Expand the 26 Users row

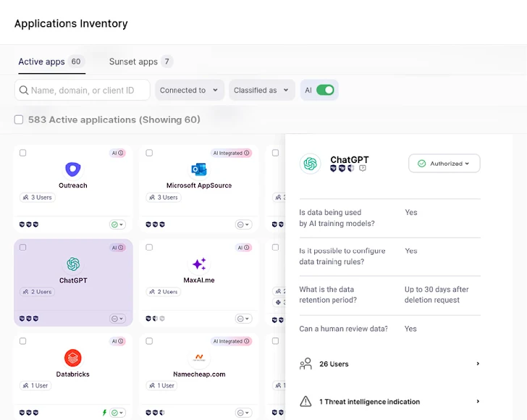pos(389,364)
